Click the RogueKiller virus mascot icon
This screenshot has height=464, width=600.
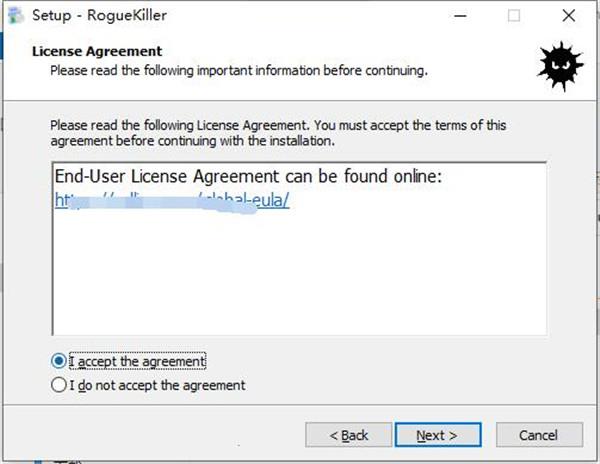[x=560, y=66]
